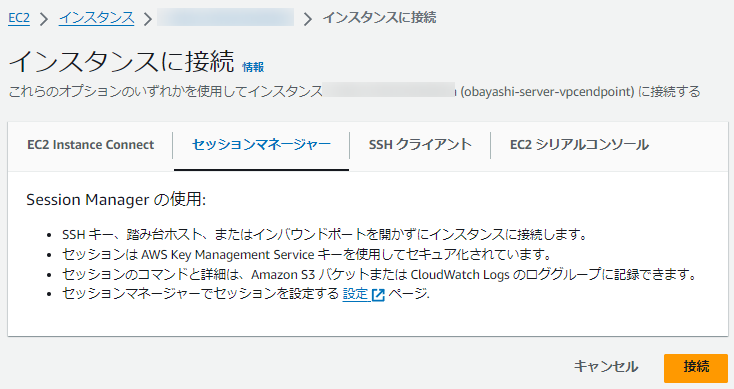Viewport: 734px width, 389px height.
Task: Open the EC2 シリアルコンソール tab
Action: point(579,145)
